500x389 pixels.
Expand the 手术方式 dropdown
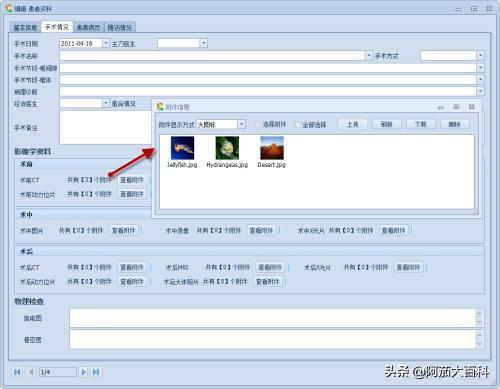tap(480, 56)
